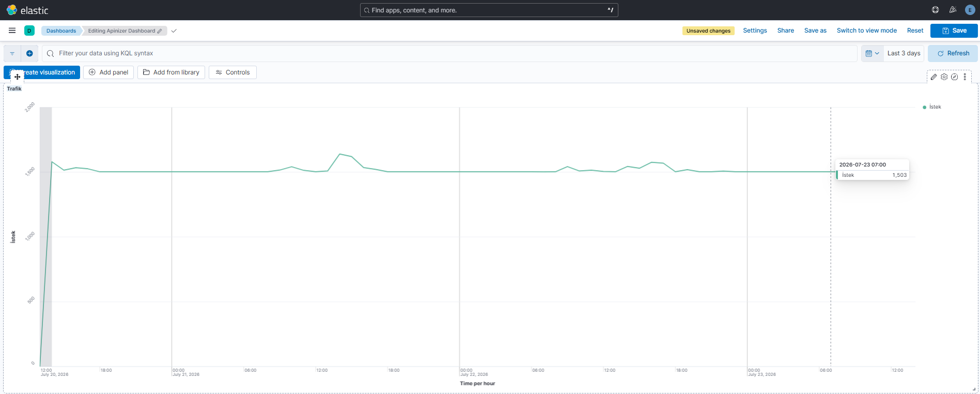The image size is (980, 394).
Task: Refresh the dashboard data
Action: (x=953, y=53)
